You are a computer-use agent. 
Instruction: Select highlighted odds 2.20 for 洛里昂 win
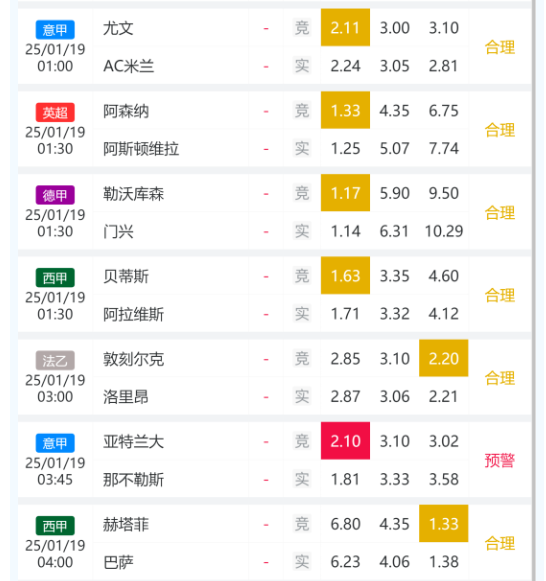coord(443,358)
